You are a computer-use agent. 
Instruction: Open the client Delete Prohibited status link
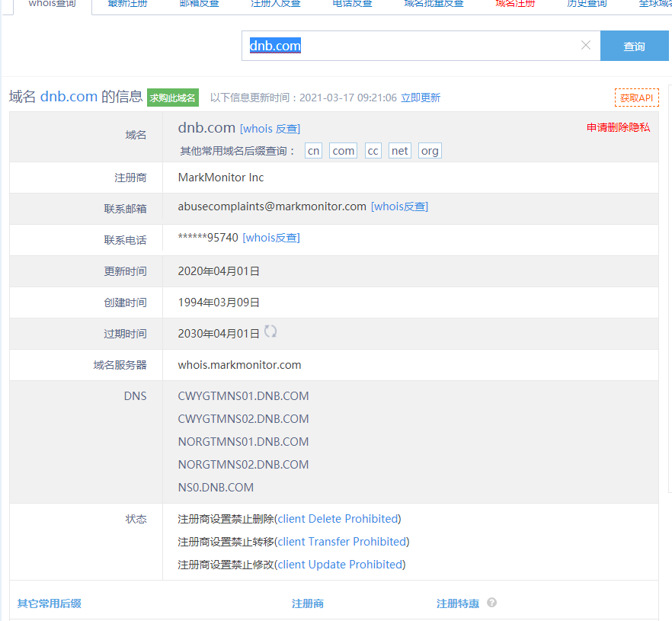338,519
